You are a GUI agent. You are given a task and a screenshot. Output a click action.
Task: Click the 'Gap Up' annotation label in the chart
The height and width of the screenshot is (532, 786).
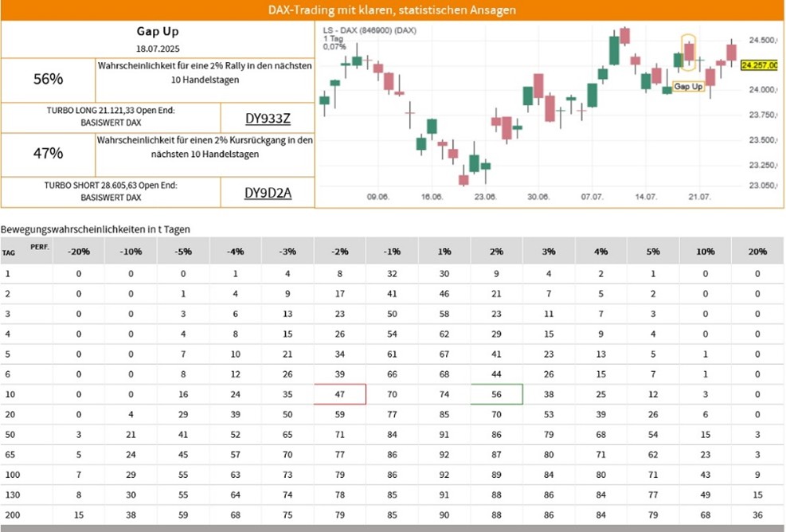pyautogui.click(x=688, y=86)
